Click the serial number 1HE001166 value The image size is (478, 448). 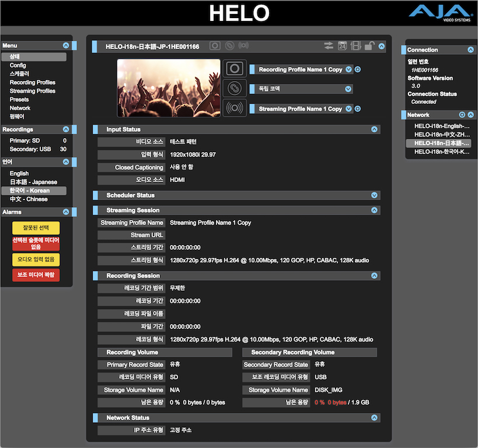point(425,70)
